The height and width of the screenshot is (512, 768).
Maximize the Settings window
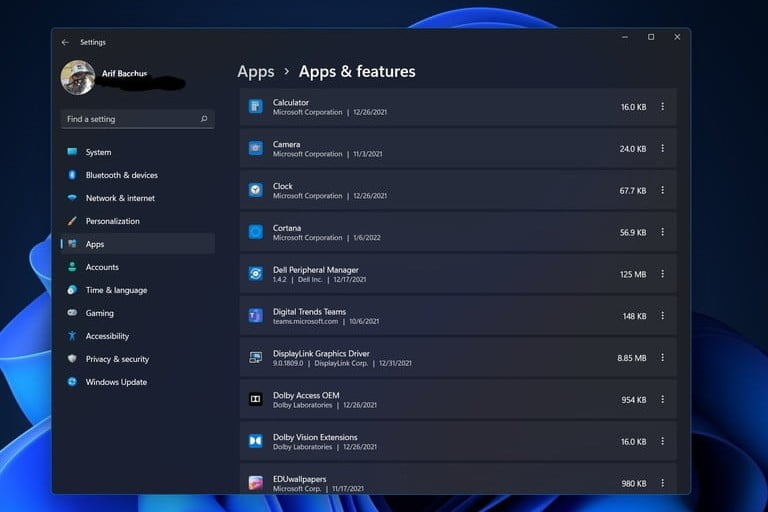point(651,37)
